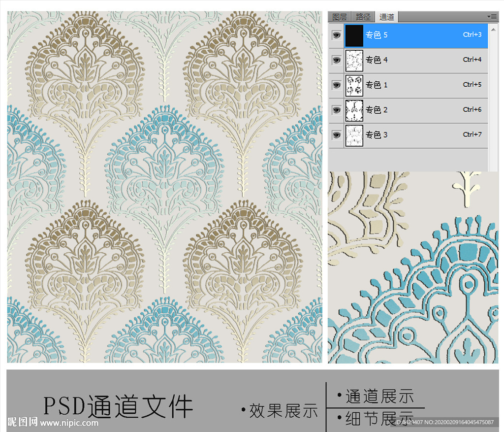Open the channels panel flyout menu
Screen dimensions: 504x432
click(492, 16)
